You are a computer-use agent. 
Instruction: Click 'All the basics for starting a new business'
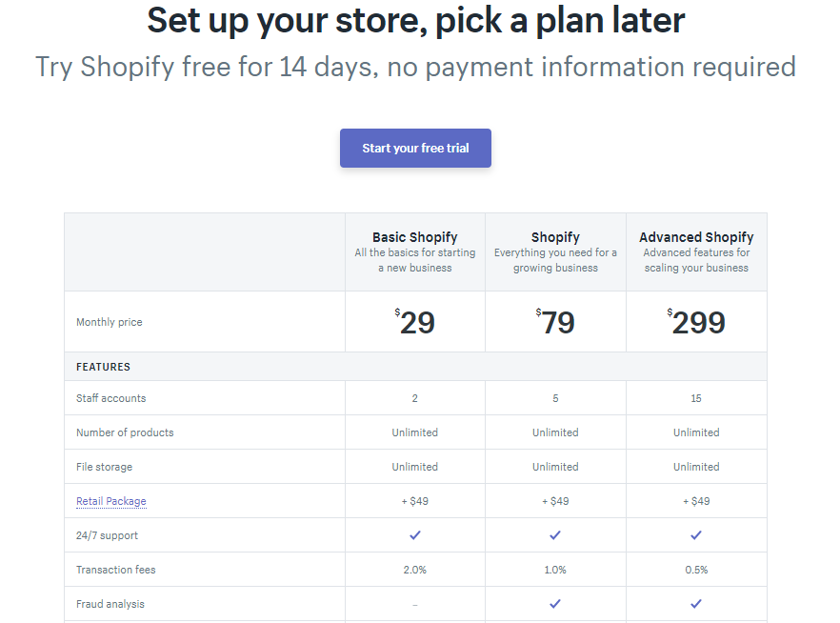415,260
